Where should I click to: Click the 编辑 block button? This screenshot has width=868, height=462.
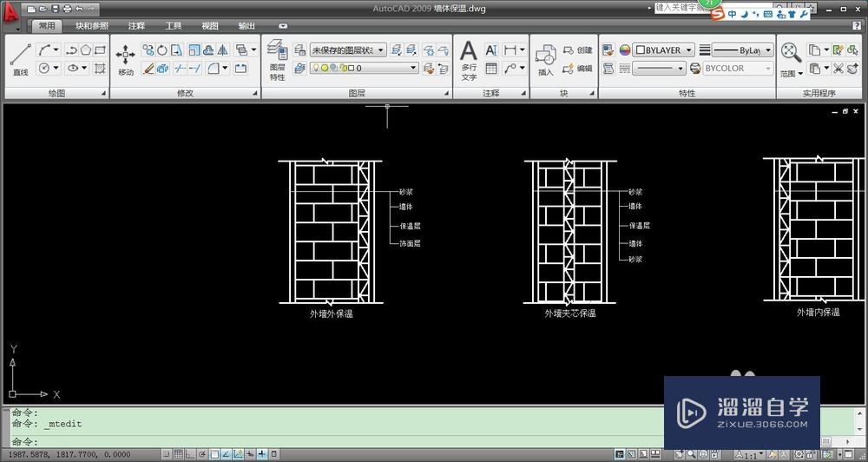(577, 68)
